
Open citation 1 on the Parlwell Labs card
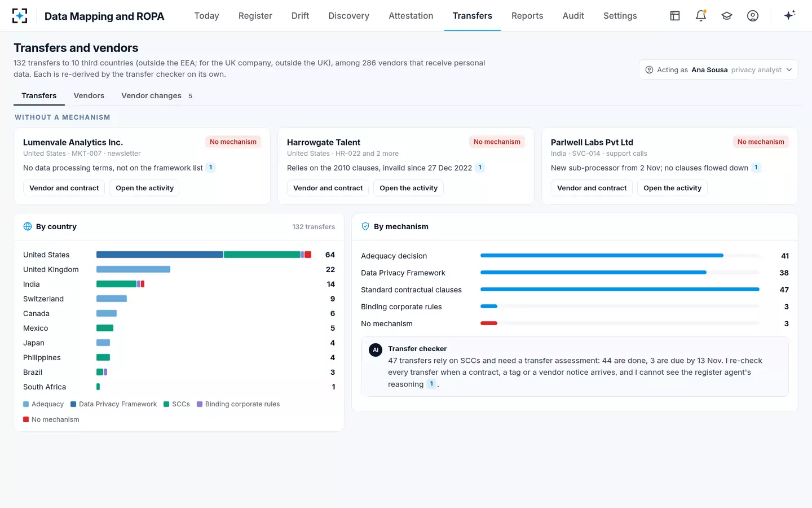pos(756,168)
